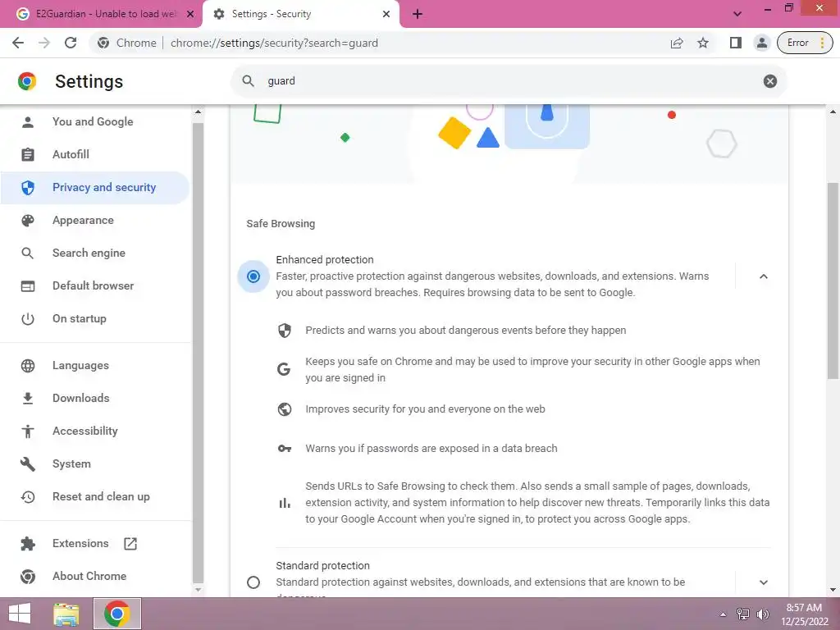Show hidden system tray icons
This screenshot has width=840, height=630.
coord(723,614)
